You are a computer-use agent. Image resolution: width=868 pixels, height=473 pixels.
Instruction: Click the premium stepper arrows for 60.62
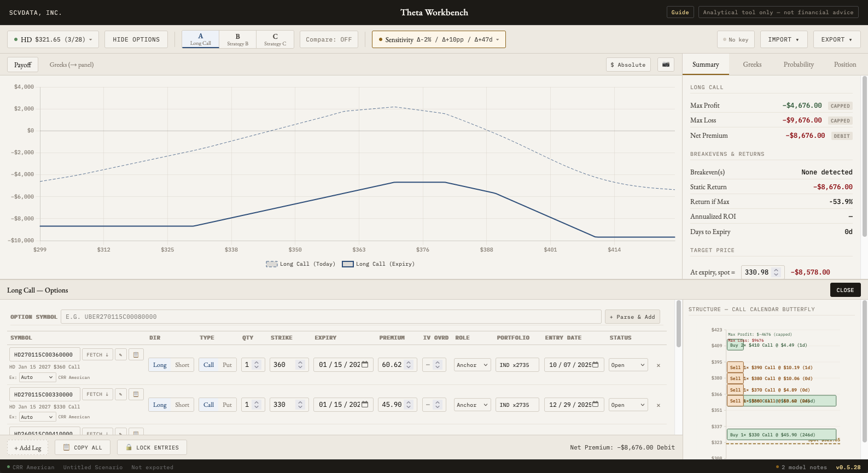coord(409,365)
